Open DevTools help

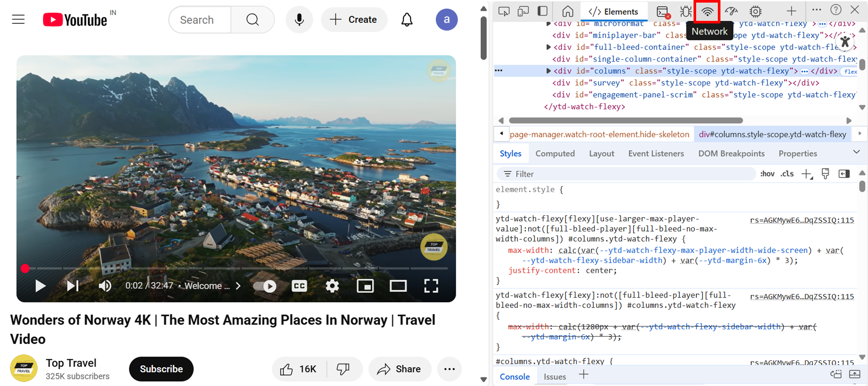836,10
